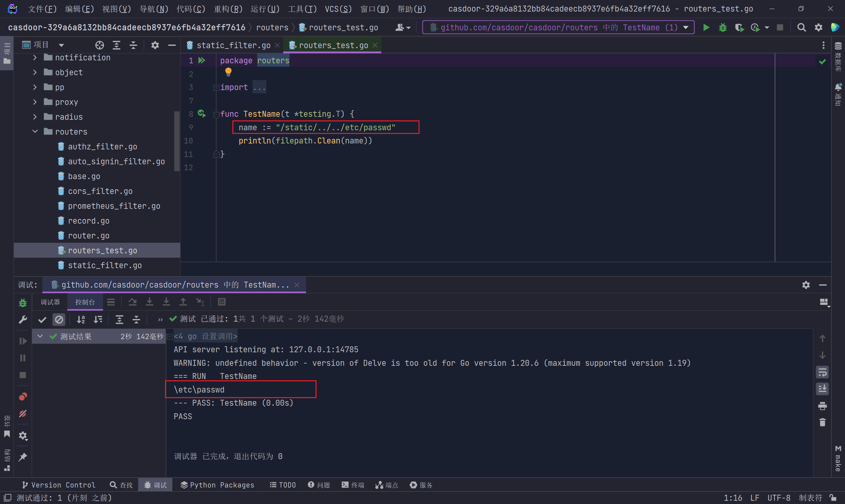Open the run configuration dropdown for TestName
This screenshot has width=845, height=504.
[x=686, y=27]
